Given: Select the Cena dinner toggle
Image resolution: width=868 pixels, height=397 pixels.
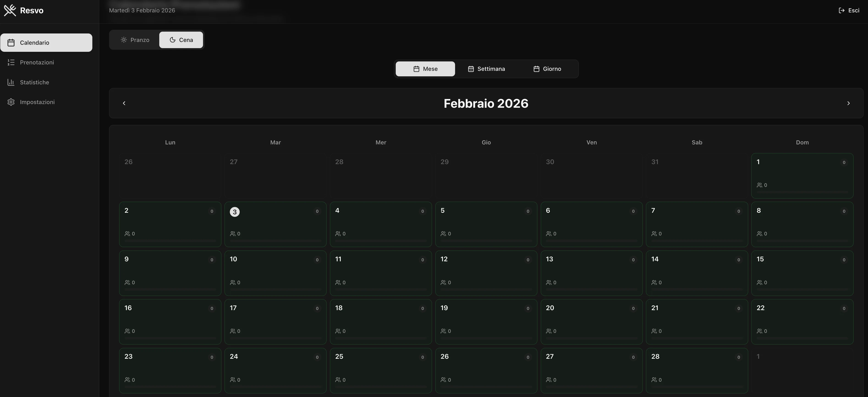Looking at the screenshot, I should click(181, 40).
